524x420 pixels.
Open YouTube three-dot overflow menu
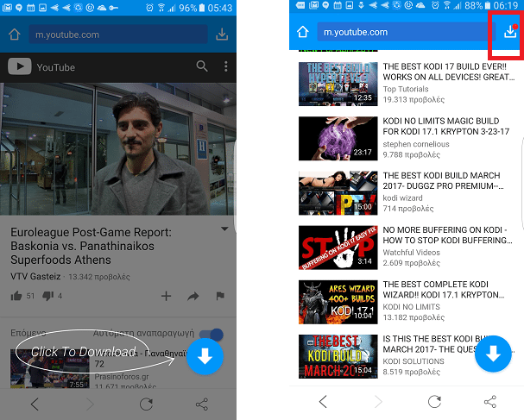[x=226, y=66]
